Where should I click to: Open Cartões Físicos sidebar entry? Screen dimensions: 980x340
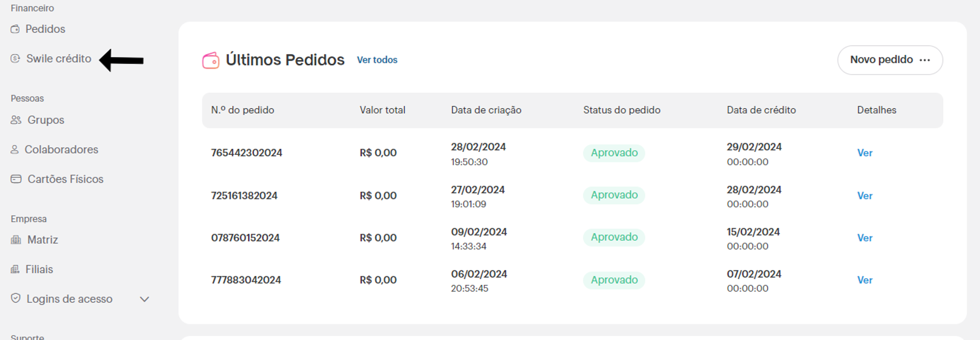(x=66, y=179)
